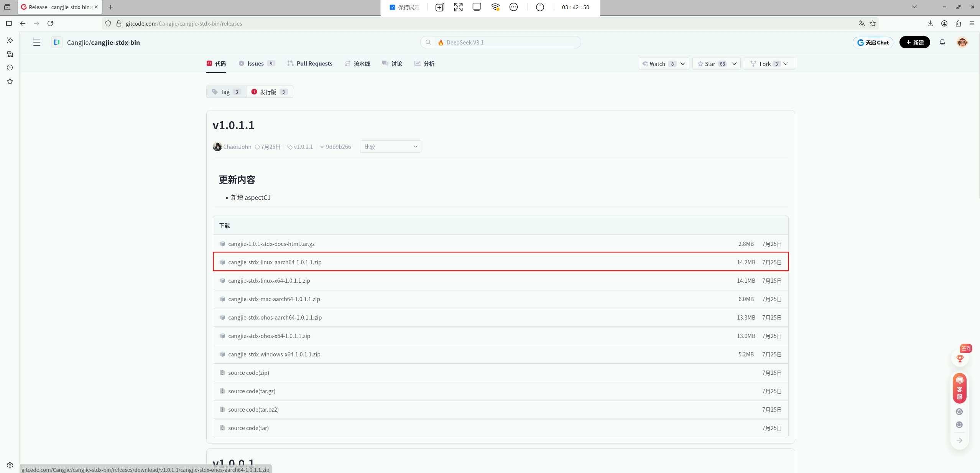The image size is (980, 473).
Task: Bookmark this page with star icon
Action: pos(873,23)
